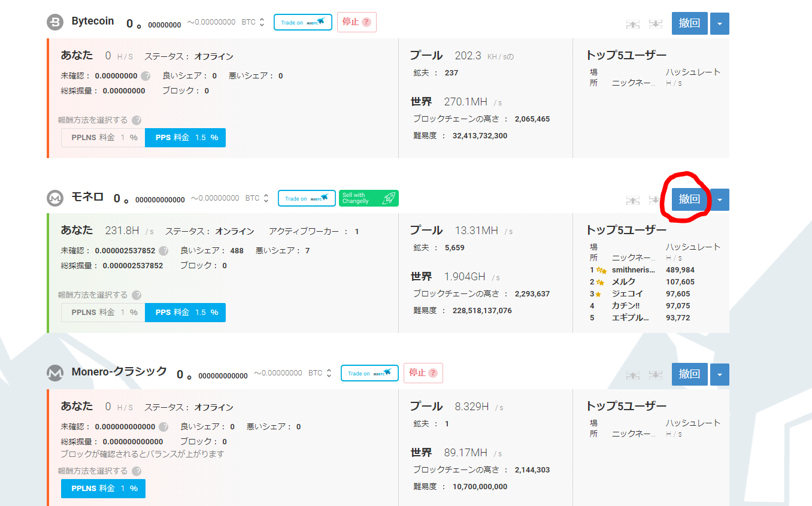Click モネロ world hashrate 1.904GH
This screenshot has width=812, height=506.
(x=465, y=277)
